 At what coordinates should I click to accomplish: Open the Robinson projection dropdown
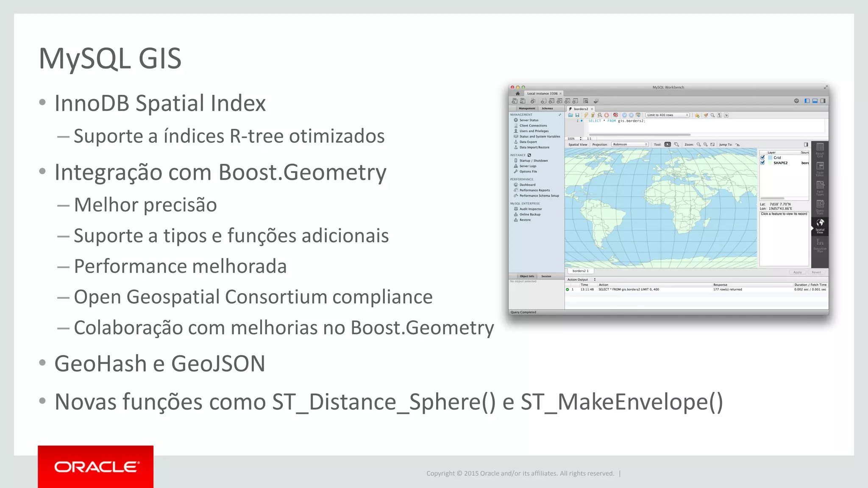point(630,144)
